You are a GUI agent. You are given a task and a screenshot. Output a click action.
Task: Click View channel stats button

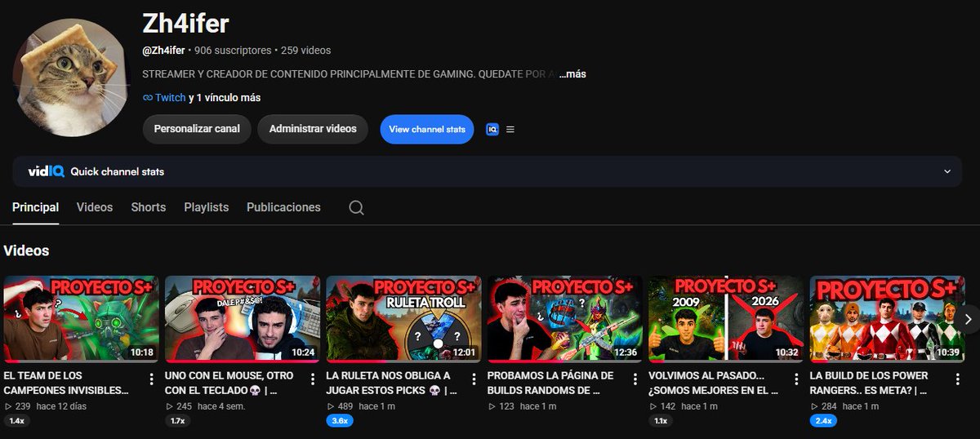[x=427, y=129]
